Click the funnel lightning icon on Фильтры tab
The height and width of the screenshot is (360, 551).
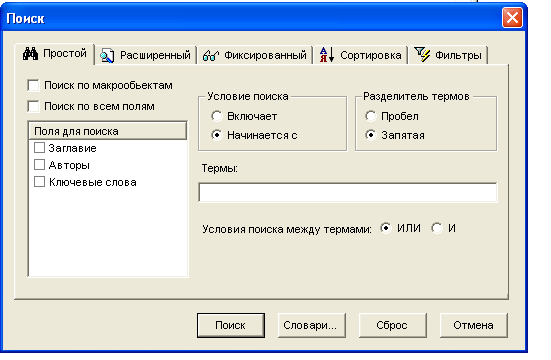(x=422, y=54)
